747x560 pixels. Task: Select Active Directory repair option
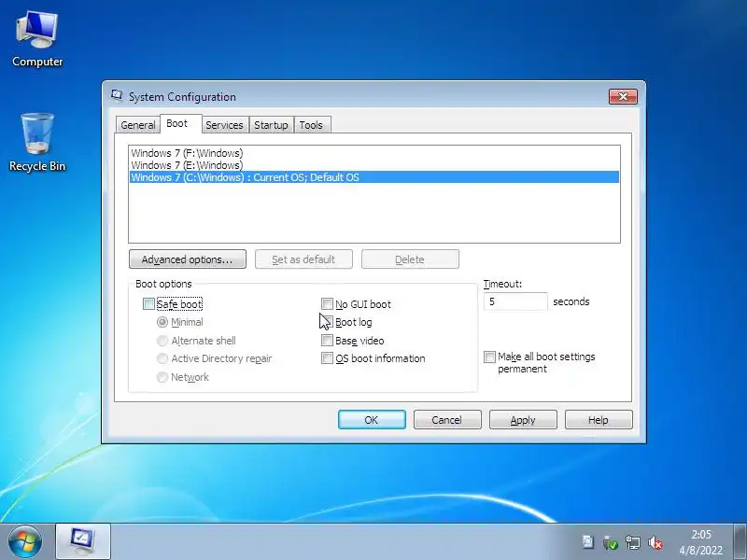(162, 358)
